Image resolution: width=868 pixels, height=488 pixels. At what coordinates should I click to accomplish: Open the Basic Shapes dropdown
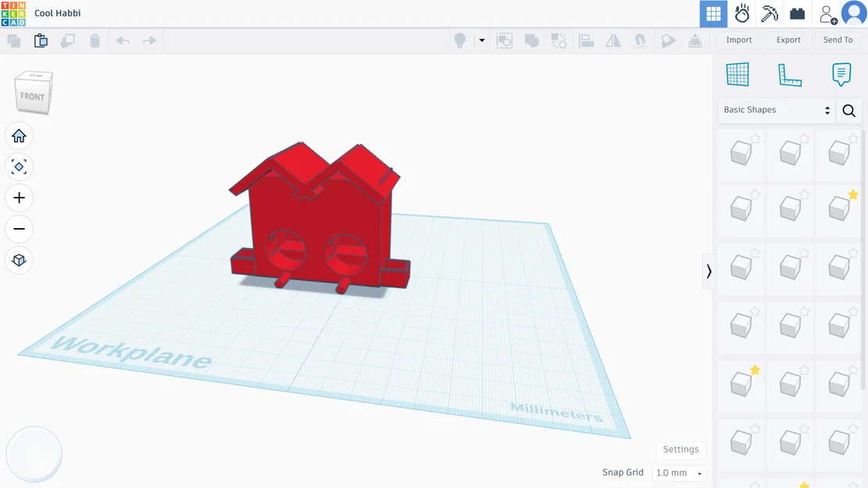777,110
